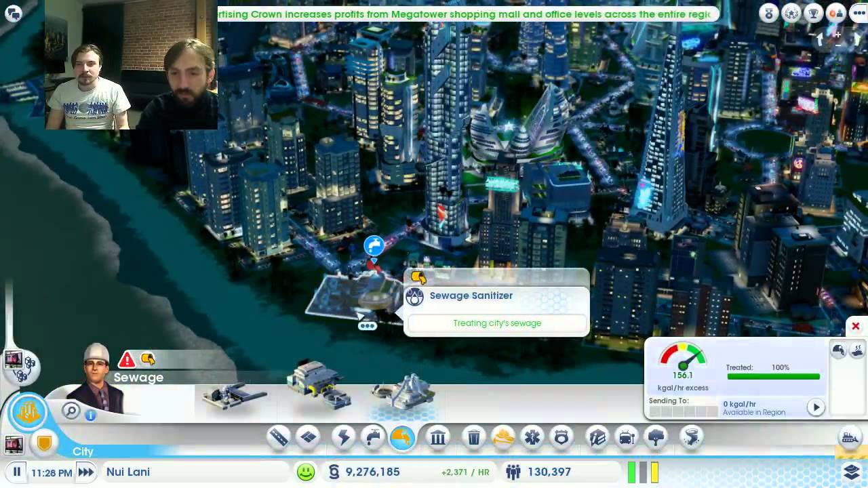868x488 pixels.
Task: Open the Disasters tornado menu
Action: 692,437
